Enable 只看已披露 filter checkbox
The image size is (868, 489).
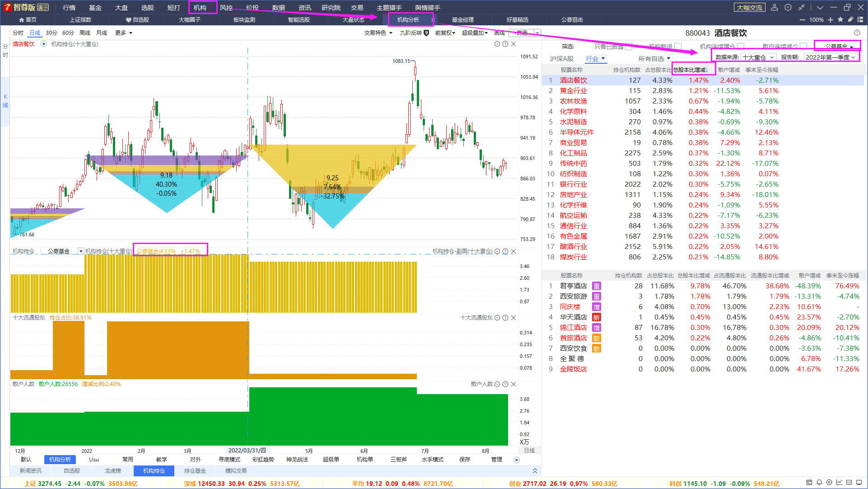coord(628,47)
